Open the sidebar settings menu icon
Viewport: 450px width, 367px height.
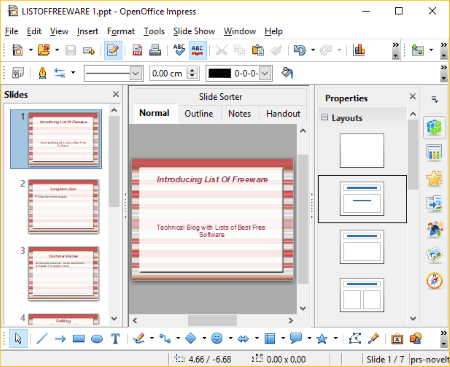click(434, 99)
